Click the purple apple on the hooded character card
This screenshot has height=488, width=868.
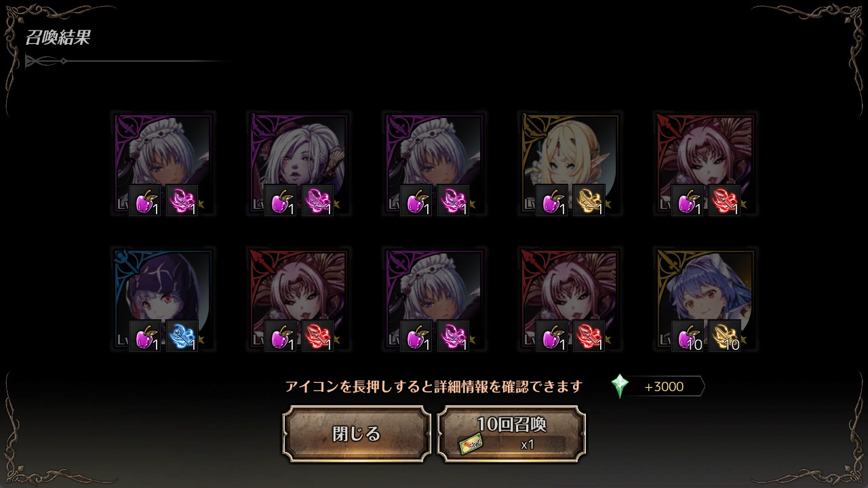(145, 335)
